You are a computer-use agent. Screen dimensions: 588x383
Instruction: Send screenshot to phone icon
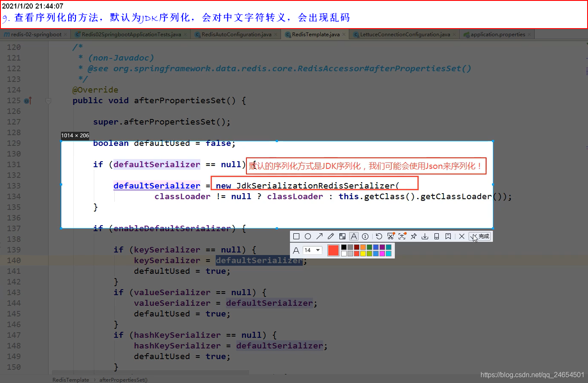point(437,236)
